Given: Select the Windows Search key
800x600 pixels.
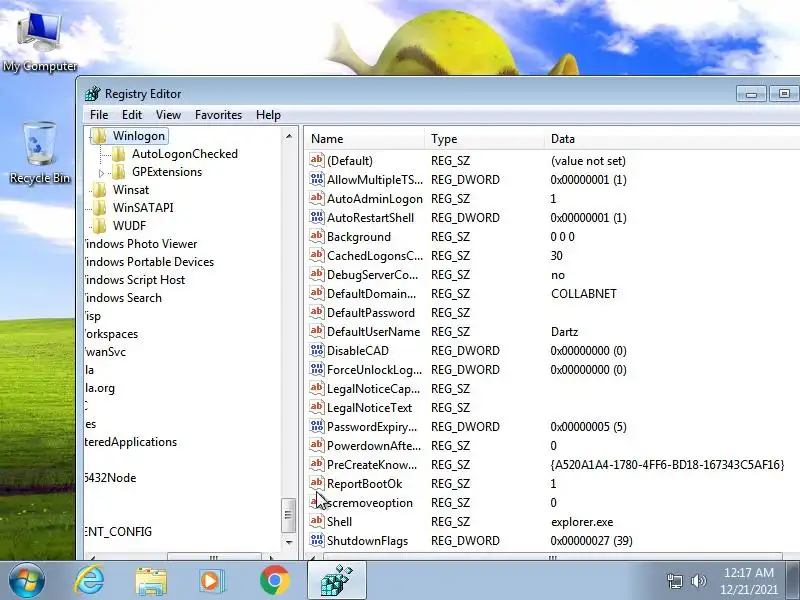Looking at the screenshot, I should point(123,297).
